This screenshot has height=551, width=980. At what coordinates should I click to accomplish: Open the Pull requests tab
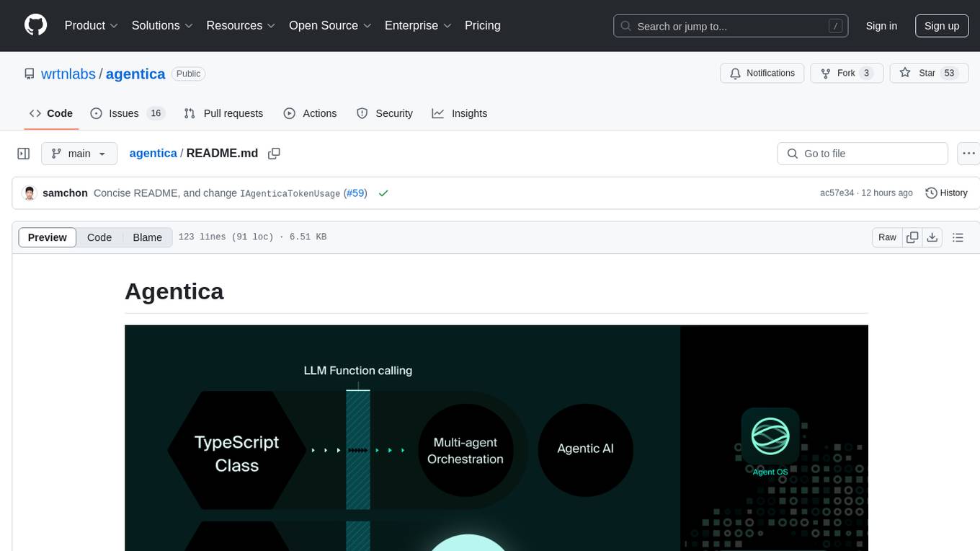[x=223, y=113]
